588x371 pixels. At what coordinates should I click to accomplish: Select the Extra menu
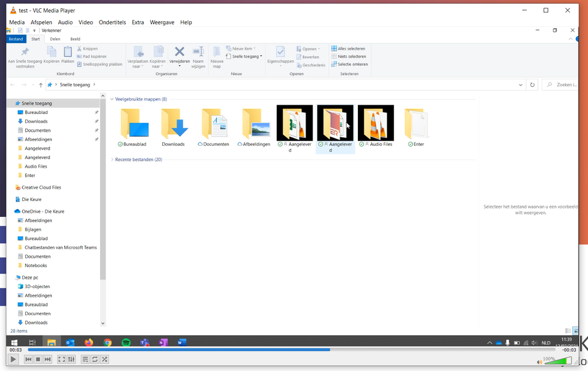(138, 22)
